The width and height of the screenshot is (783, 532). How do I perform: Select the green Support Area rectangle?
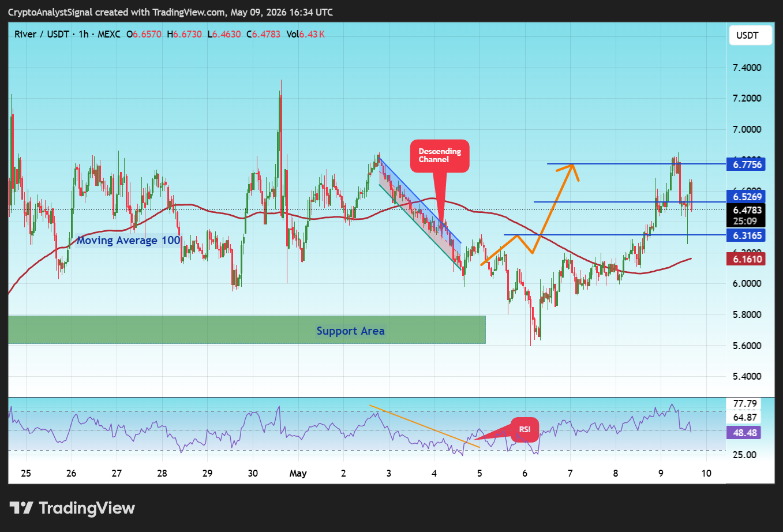pos(247,330)
